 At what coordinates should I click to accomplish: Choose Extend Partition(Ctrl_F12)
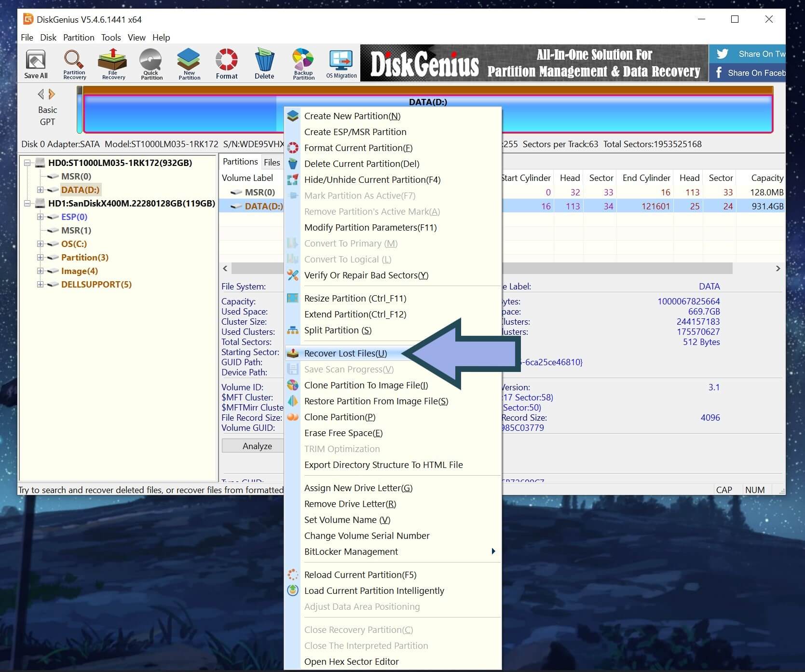(x=355, y=314)
